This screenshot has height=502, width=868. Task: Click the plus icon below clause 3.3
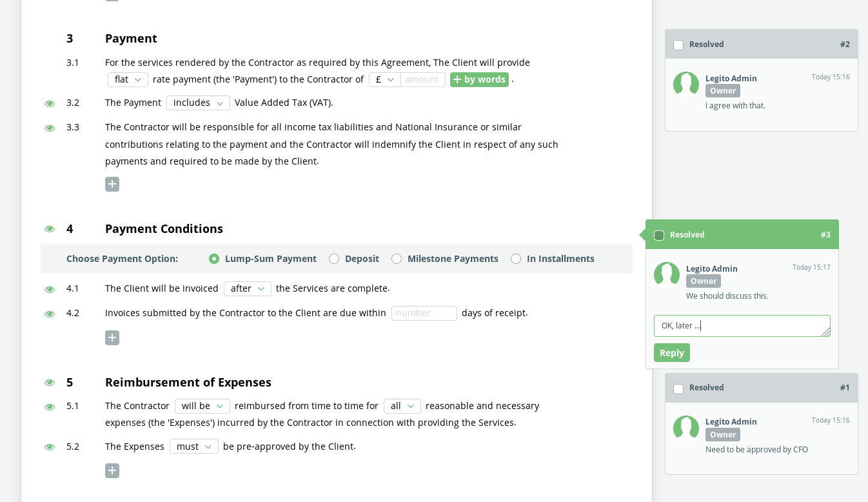pyautogui.click(x=112, y=185)
